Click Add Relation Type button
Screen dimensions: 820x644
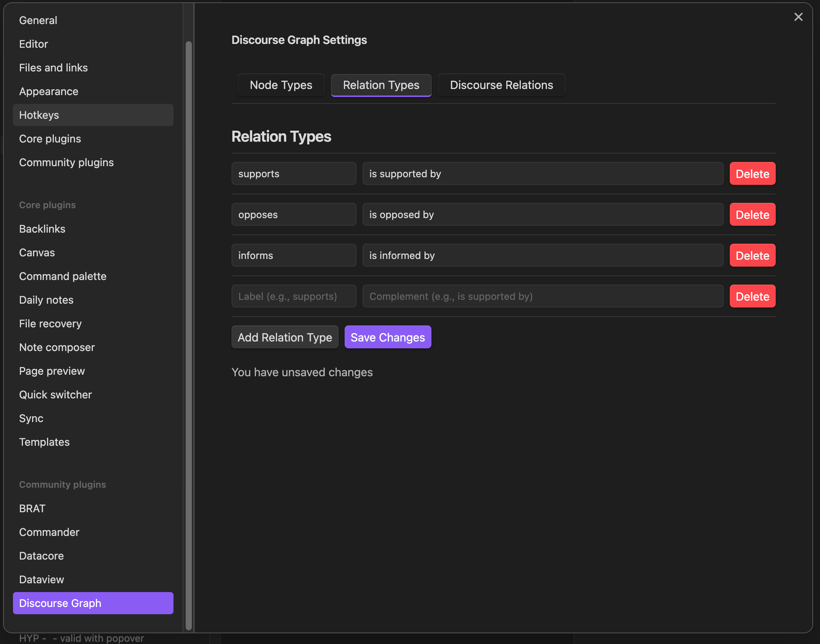pos(285,337)
